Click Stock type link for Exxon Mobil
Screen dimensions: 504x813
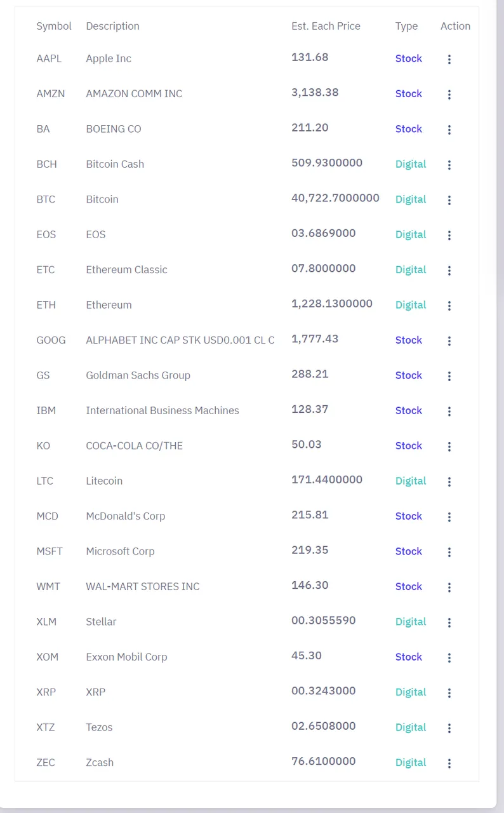(409, 657)
